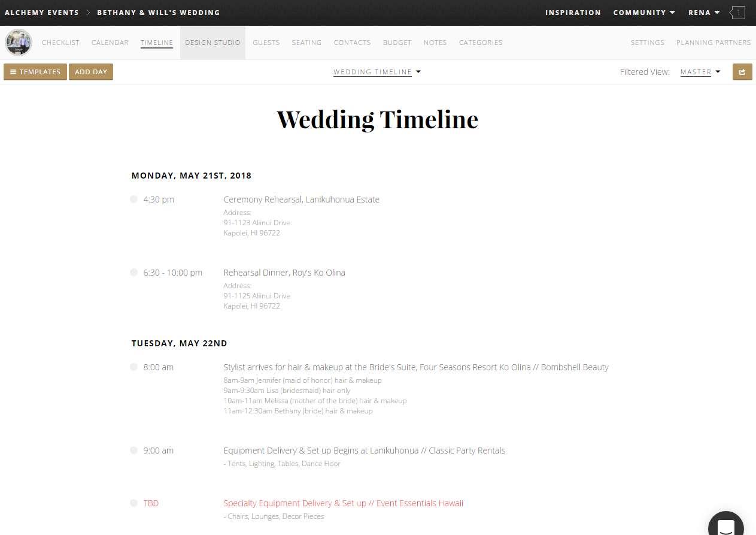This screenshot has height=535, width=756.
Task: Open the Design Studio tab
Action: coord(212,43)
